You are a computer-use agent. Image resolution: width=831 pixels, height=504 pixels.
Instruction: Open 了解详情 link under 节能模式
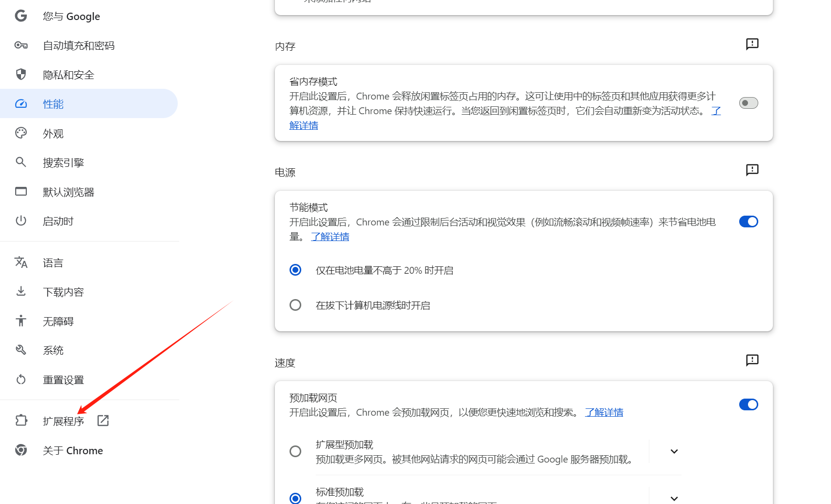pyautogui.click(x=330, y=237)
